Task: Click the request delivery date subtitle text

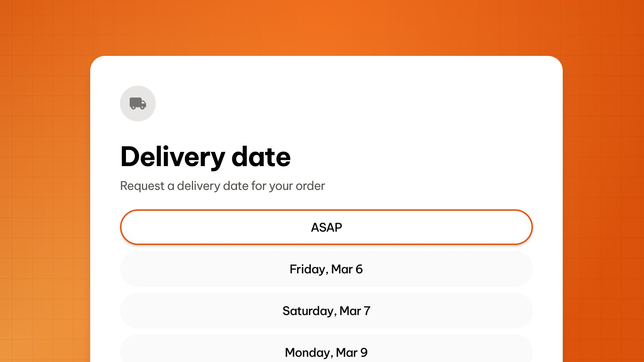Action: (222, 186)
